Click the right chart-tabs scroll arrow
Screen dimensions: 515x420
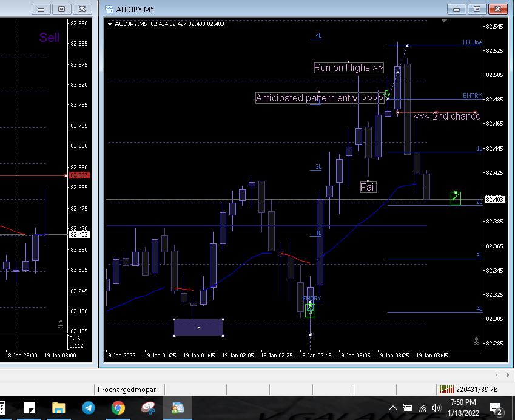508,375
